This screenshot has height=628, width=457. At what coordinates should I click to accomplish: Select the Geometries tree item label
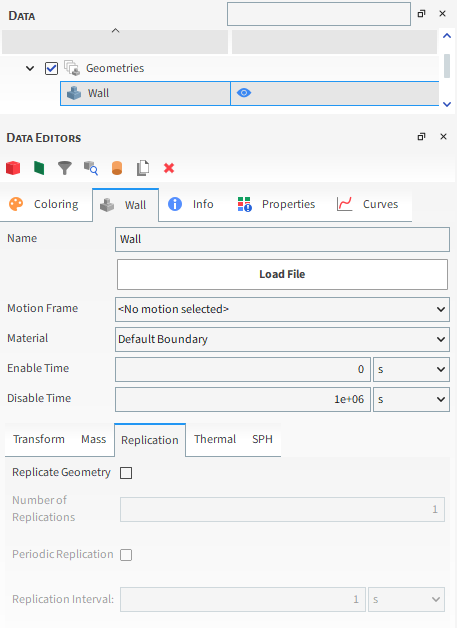115,68
